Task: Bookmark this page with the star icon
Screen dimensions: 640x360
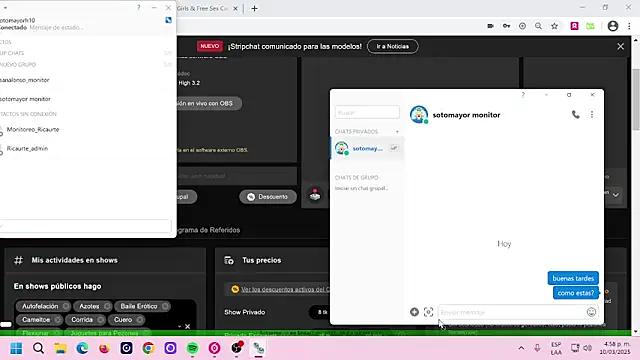Action: click(x=554, y=26)
